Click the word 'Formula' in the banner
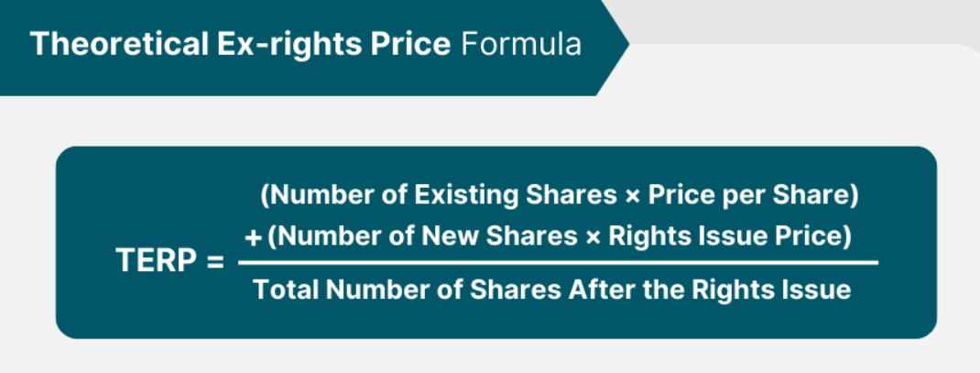Image resolution: width=980 pixels, height=373 pixels. [521, 44]
